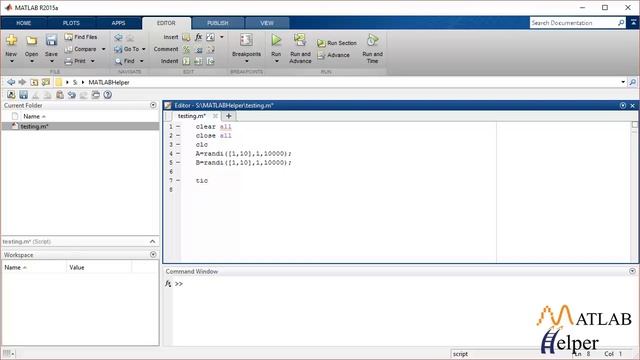
Task: Click the quick access print icon
Action: pyautogui.click(x=96, y=95)
